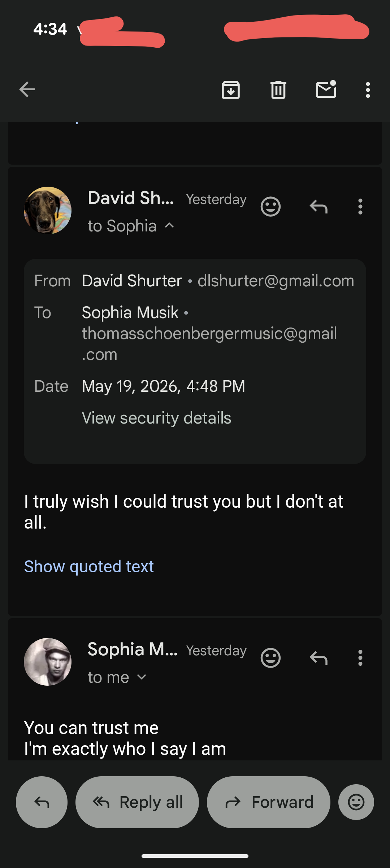
Task: Collapse the recipient details next to 'to Sophia'
Action: (x=169, y=226)
